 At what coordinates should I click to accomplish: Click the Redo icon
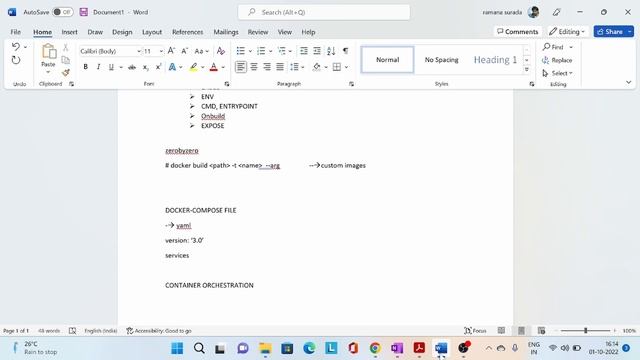tap(16, 60)
